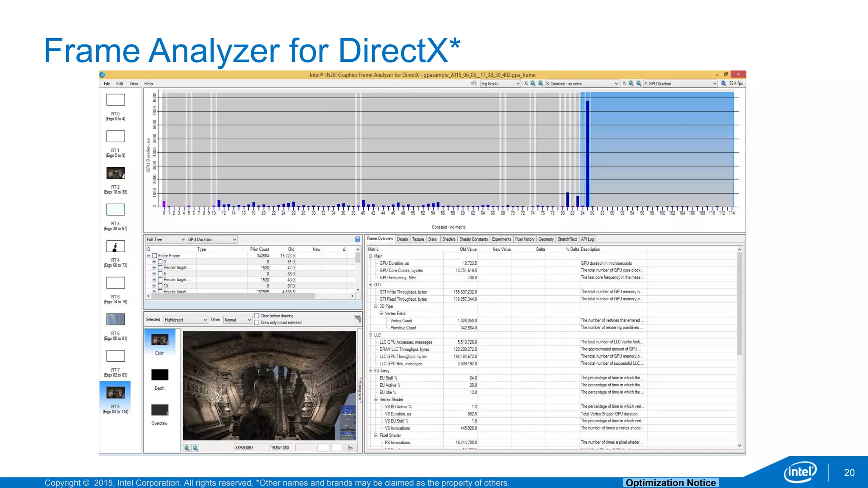Switch to the Experiments tab
Screen dimensions: 868x488
(501, 239)
